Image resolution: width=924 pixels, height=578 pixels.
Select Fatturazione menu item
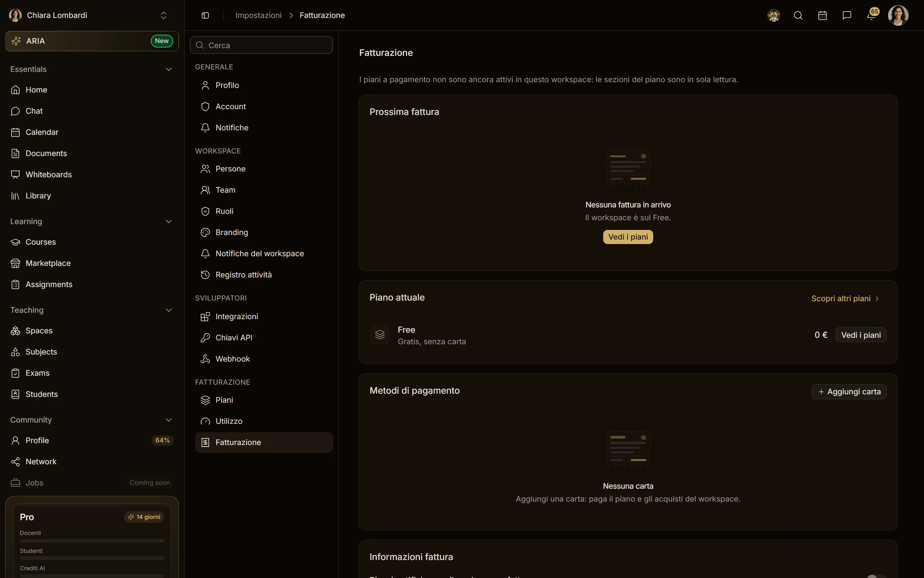264,443
